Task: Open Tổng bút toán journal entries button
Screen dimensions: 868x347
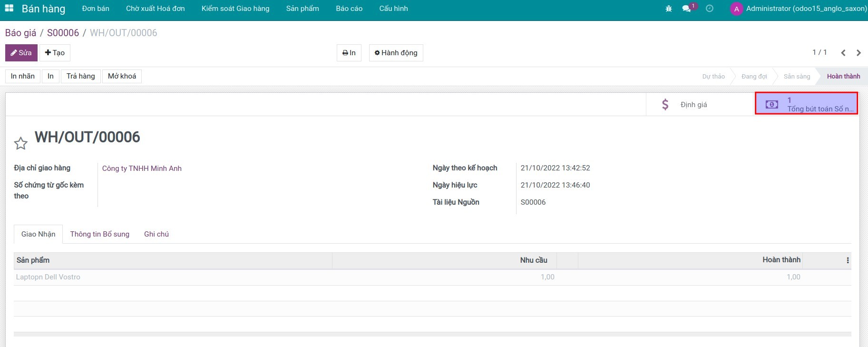Action: pos(806,104)
